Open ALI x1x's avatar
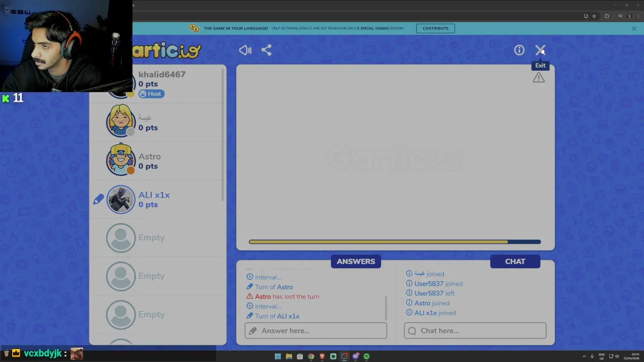 point(121,199)
